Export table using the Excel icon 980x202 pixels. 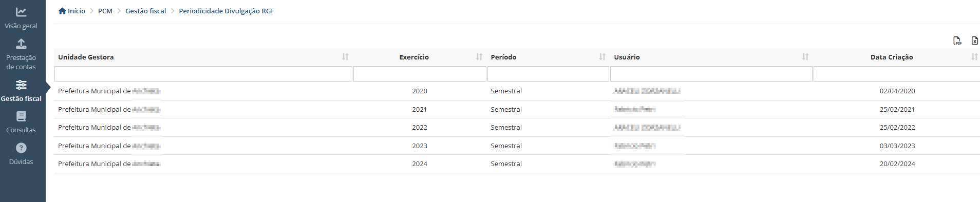click(974, 41)
